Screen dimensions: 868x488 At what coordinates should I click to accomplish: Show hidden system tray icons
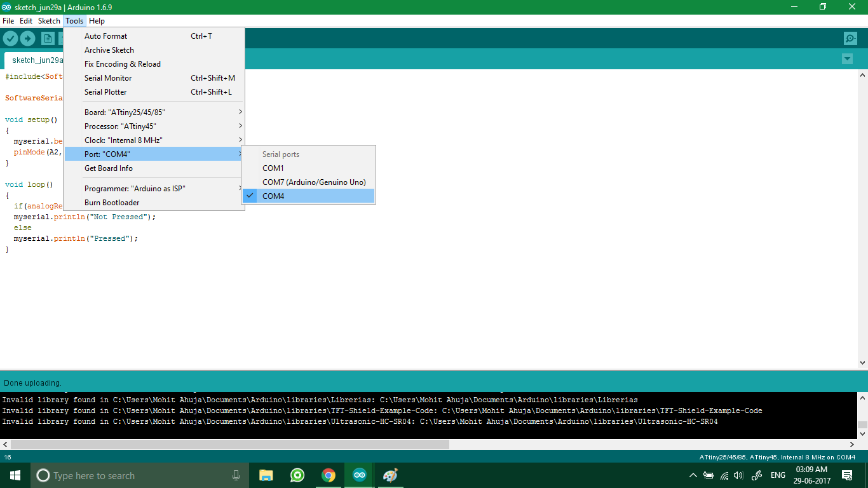coord(693,475)
